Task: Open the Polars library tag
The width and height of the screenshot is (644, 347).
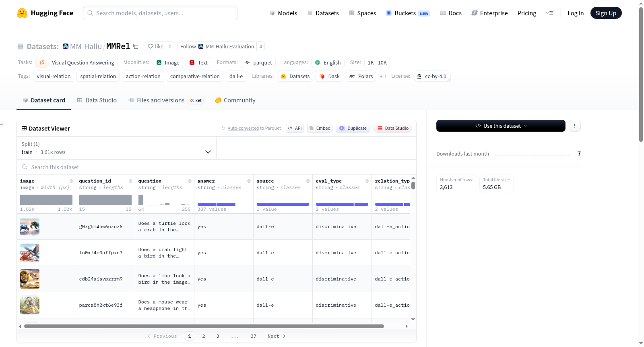Action: pos(361,77)
